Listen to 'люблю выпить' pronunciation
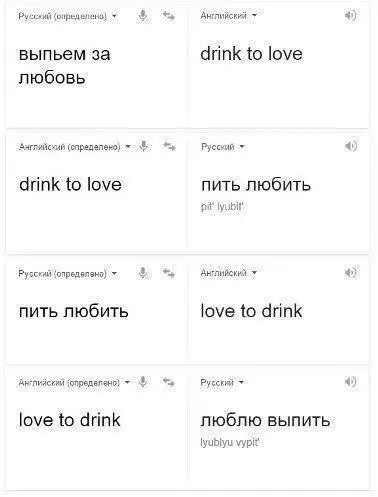 click(350, 382)
